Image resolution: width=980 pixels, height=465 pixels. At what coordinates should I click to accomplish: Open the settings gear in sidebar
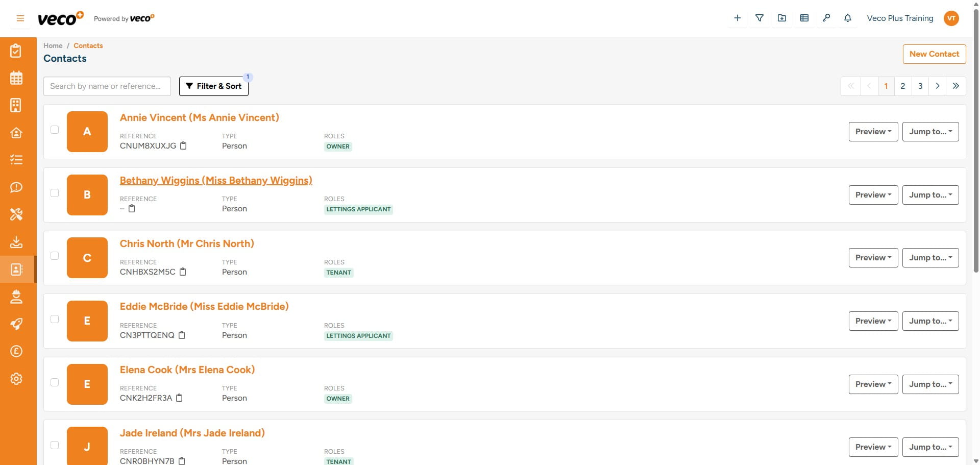point(16,379)
